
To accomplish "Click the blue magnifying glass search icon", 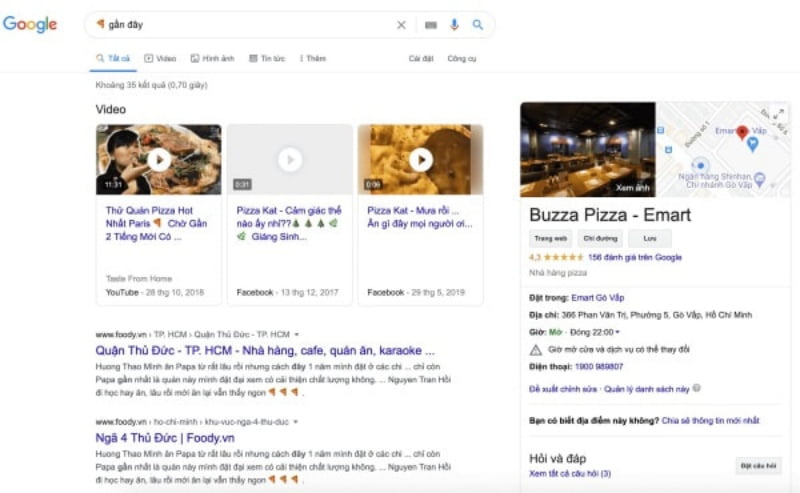I will pos(478,25).
